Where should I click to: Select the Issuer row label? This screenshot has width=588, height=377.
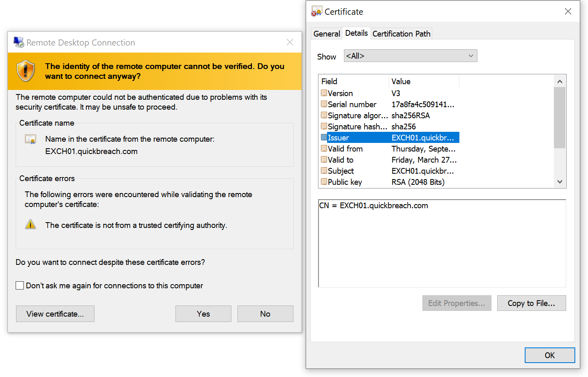click(x=338, y=138)
